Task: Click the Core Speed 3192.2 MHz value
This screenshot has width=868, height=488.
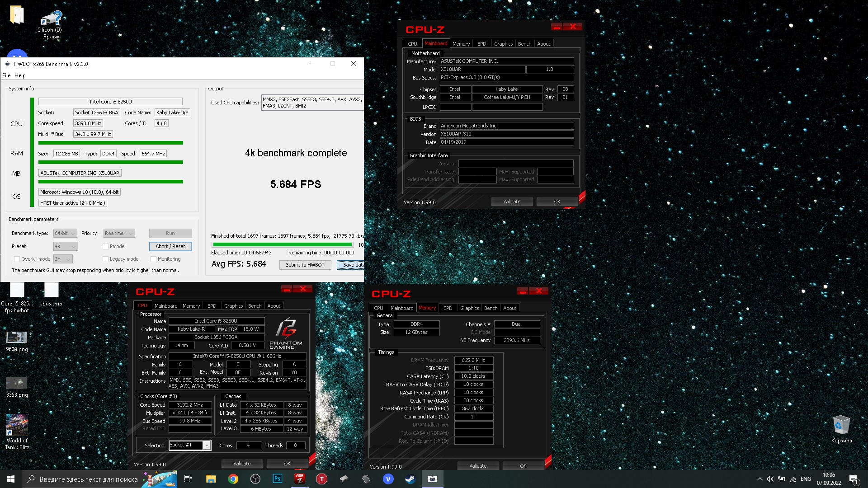Action: tap(190, 405)
